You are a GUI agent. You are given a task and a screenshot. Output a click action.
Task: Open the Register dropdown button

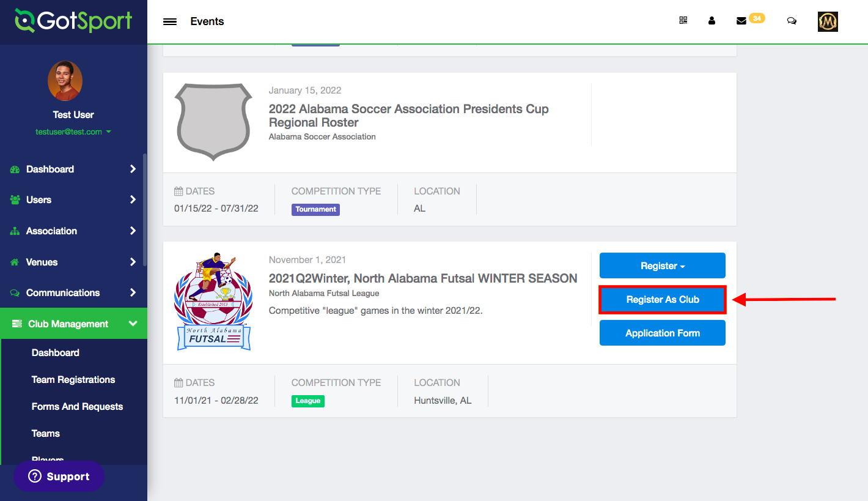click(x=663, y=265)
